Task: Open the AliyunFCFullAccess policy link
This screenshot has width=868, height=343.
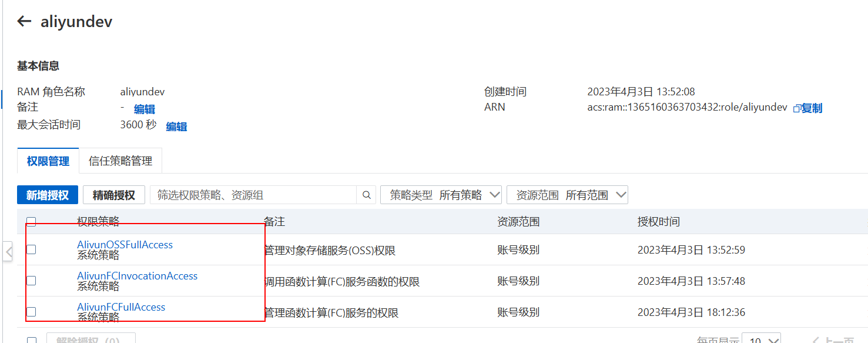Action: tap(121, 307)
